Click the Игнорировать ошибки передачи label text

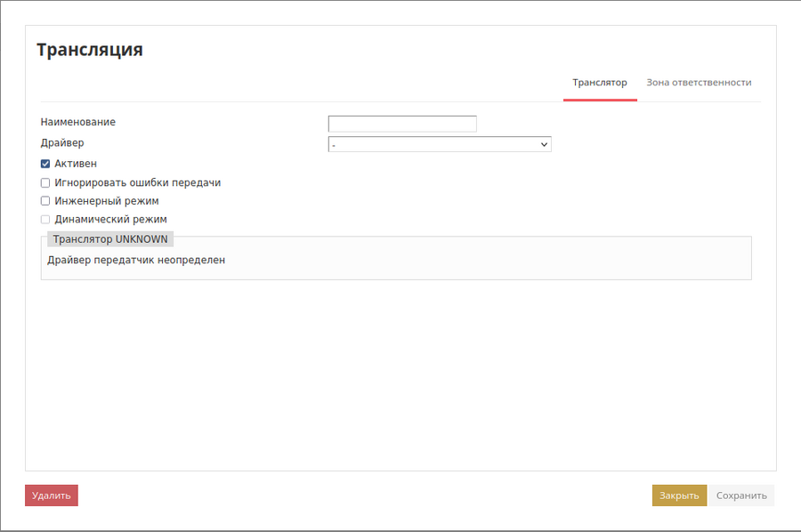pos(137,182)
